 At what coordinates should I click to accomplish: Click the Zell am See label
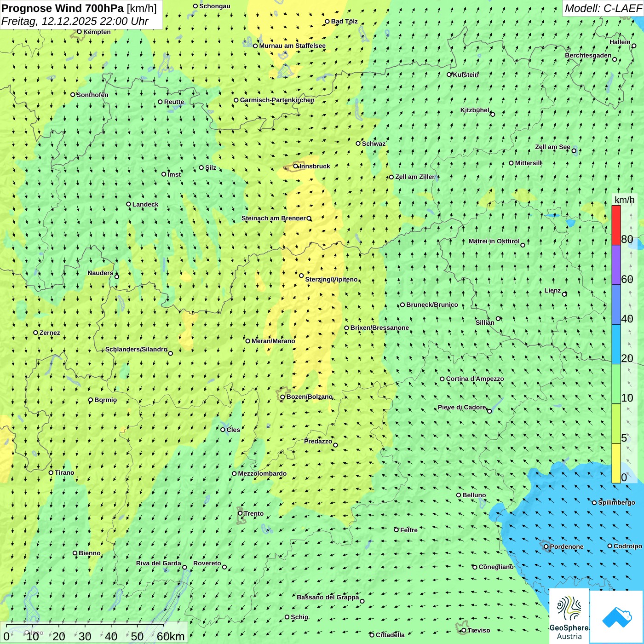[552, 147]
